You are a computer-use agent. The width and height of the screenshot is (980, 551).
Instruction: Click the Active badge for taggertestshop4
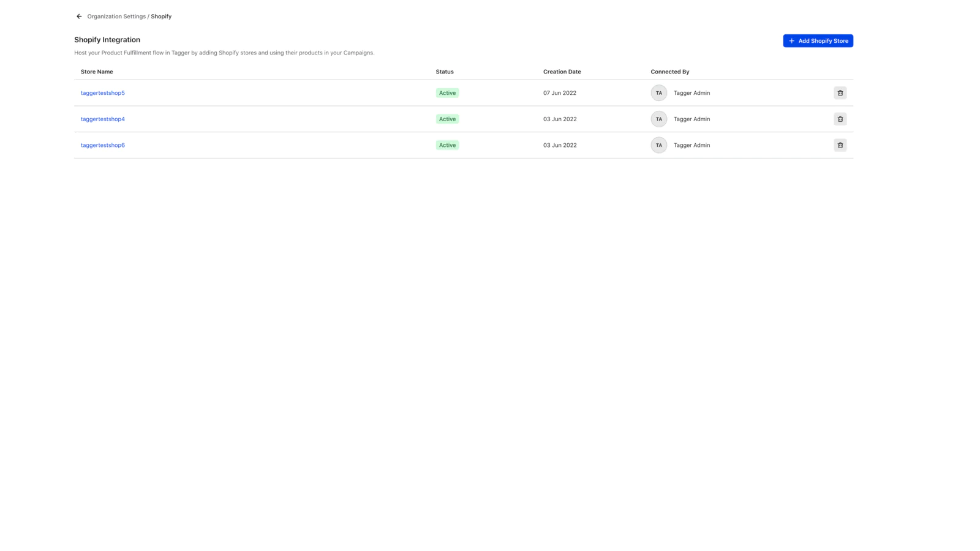point(447,119)
